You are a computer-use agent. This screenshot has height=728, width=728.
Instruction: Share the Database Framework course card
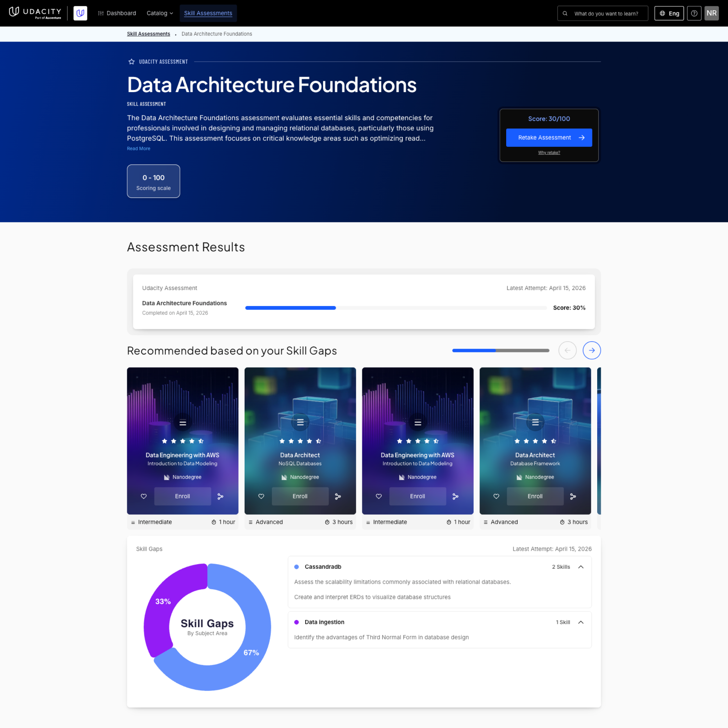573,496
